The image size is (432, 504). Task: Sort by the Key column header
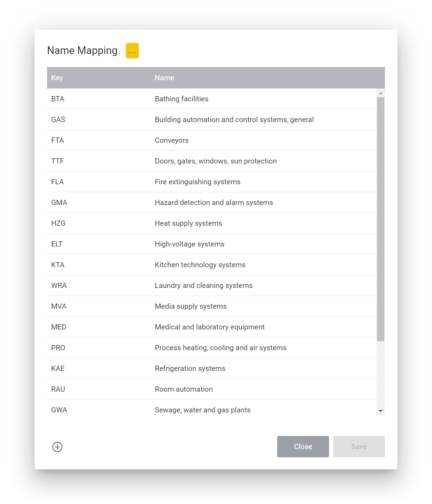pos(57,78)
